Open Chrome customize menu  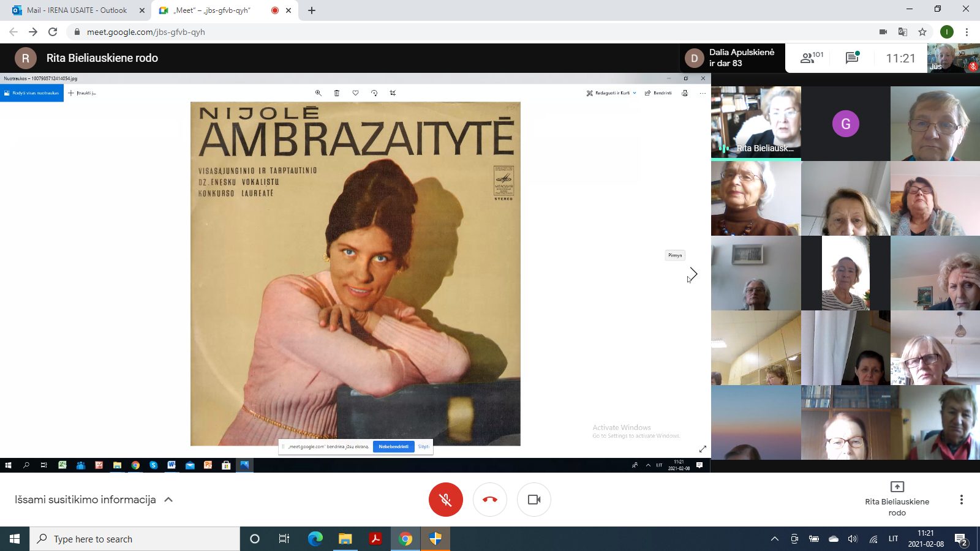point(967,32)
